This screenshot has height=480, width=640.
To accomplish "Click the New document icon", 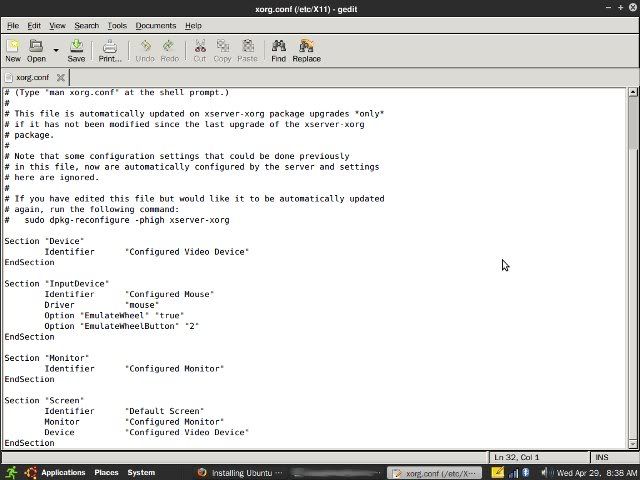I will (13, 50).
